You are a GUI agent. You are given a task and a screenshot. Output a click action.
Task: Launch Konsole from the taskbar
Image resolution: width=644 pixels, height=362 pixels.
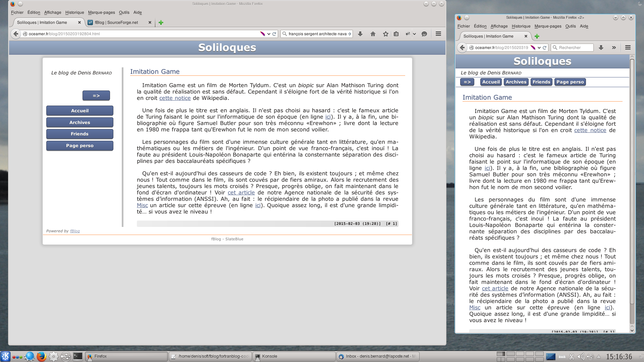268,356
